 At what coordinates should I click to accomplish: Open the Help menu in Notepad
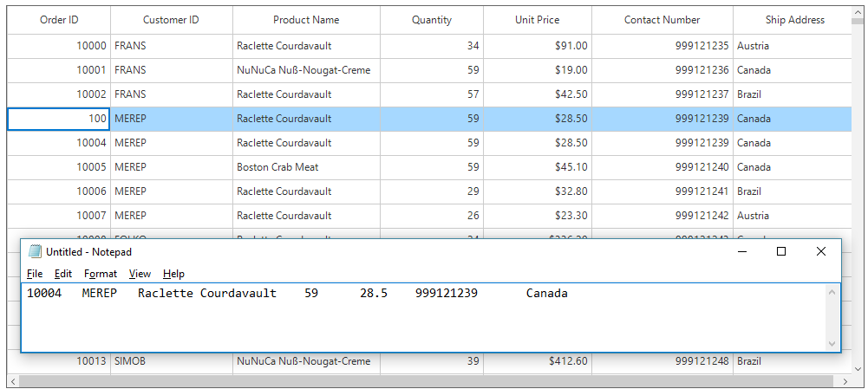[x=173, y=274]
